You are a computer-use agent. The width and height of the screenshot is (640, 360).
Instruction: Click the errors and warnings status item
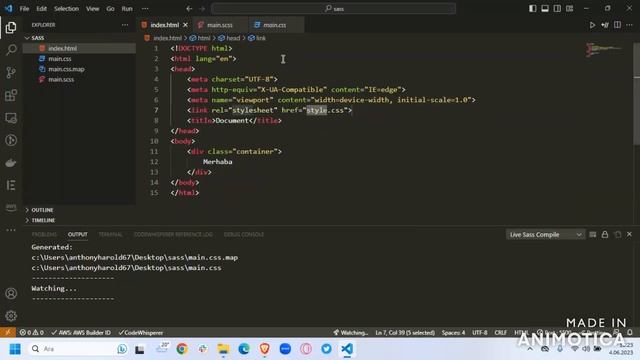point(31,333)
